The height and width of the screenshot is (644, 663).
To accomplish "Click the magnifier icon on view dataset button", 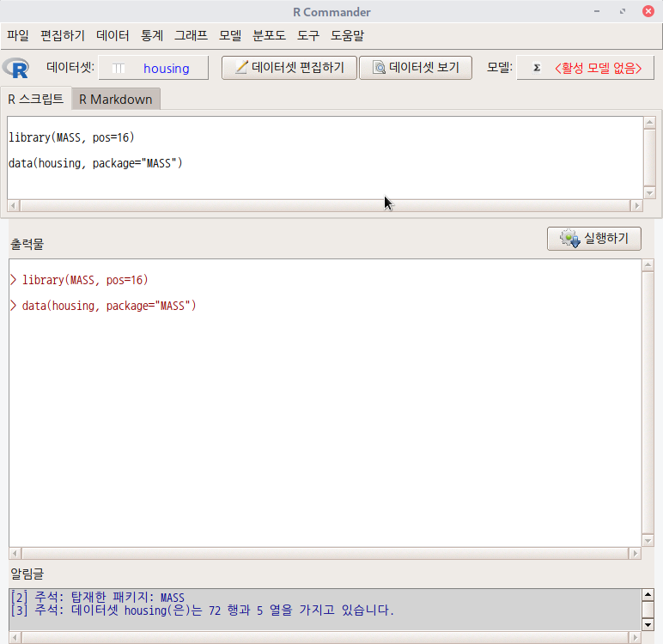I will [x=379, y=67].
